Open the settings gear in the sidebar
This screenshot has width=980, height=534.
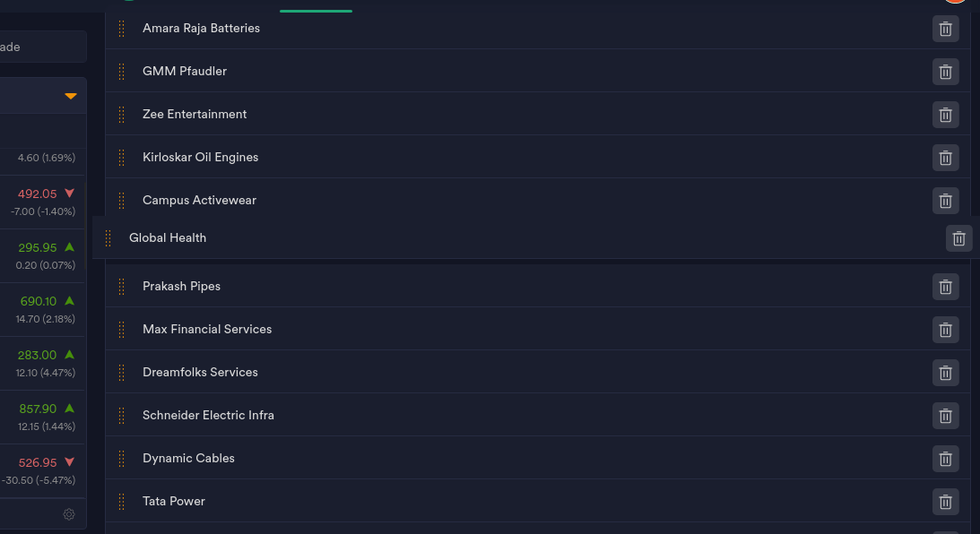click(x=69, y=514)
